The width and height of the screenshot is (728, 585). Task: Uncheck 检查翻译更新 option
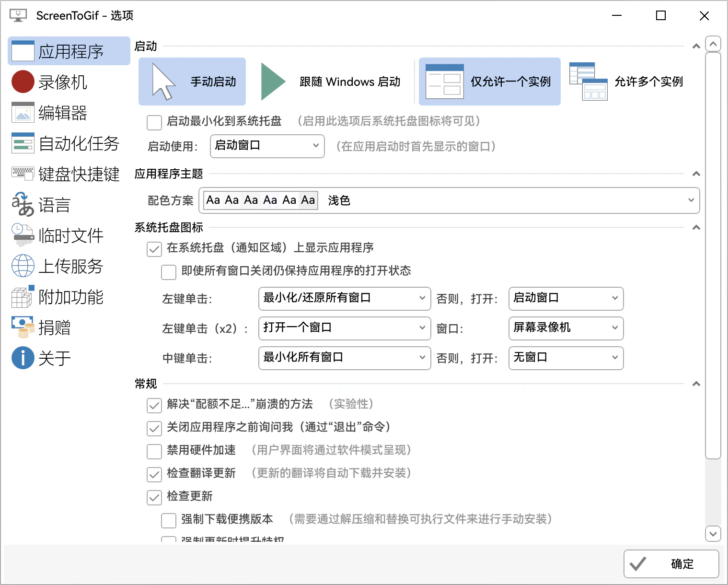(154, 474)
